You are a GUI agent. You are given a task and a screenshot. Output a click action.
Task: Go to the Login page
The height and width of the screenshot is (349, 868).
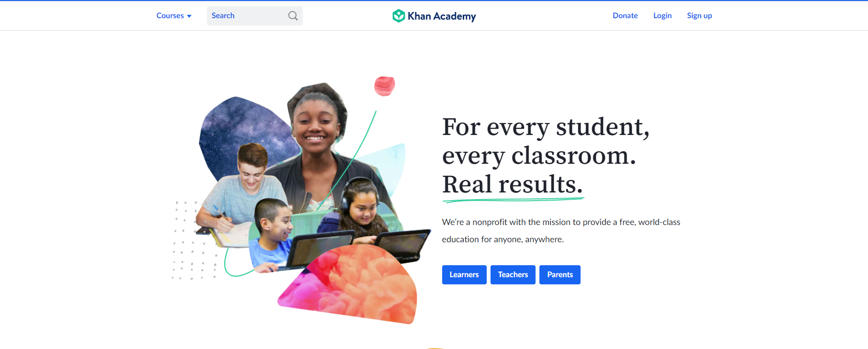pyautogui.click(x=662, y=16)
